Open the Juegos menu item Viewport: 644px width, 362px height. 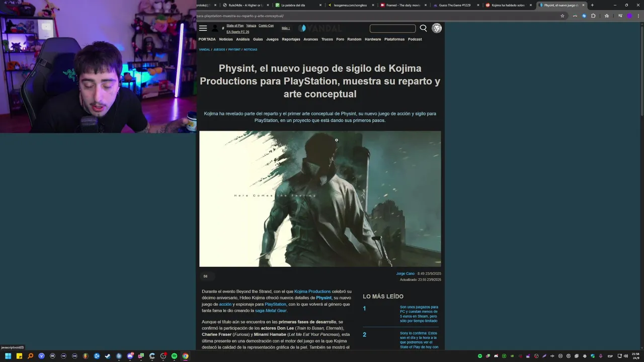pyautogui.click(x=272, y=39)
